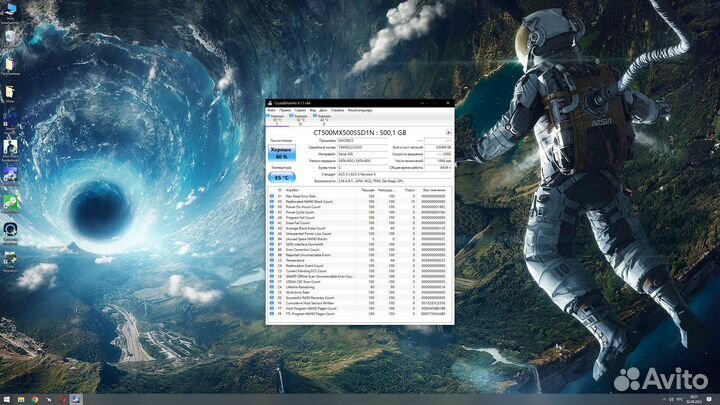This screenshot has height=405, width=720.
Task: Open the Windows Start menu
Action: (x=6, y=399)
